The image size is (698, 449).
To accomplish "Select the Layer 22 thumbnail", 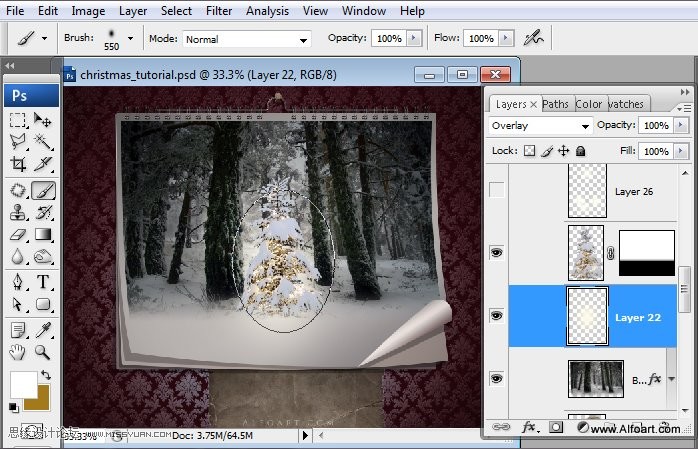I will point(587,316).
